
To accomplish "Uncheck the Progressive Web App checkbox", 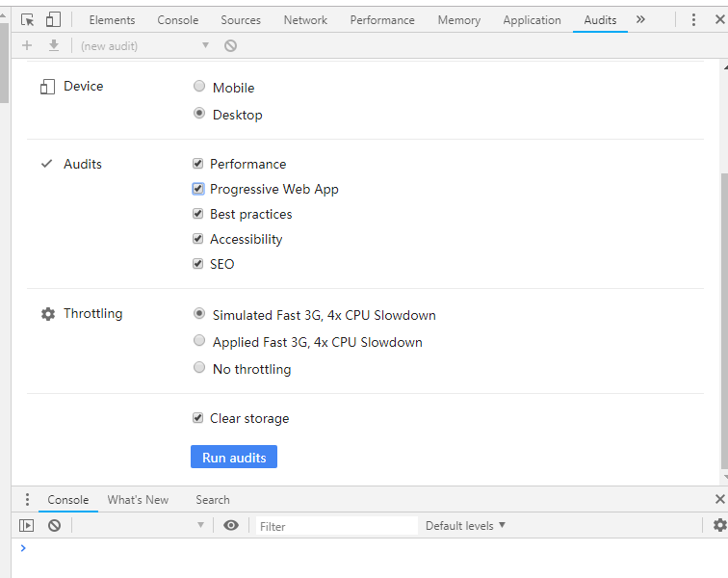I will click(197, 189).
